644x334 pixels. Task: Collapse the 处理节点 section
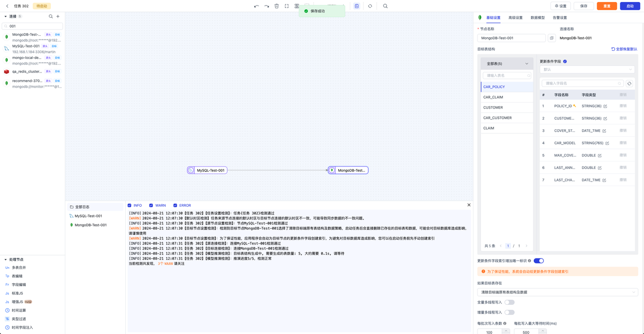[6, 260]
